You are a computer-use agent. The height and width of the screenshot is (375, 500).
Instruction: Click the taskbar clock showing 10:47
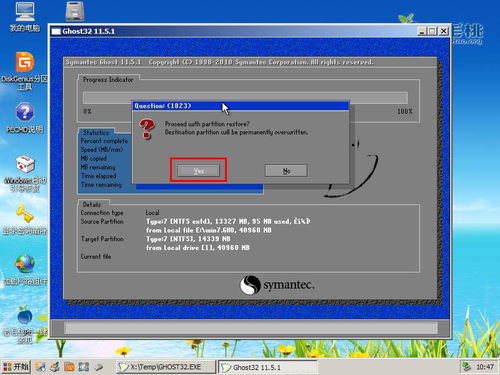(x=485, y=367)
